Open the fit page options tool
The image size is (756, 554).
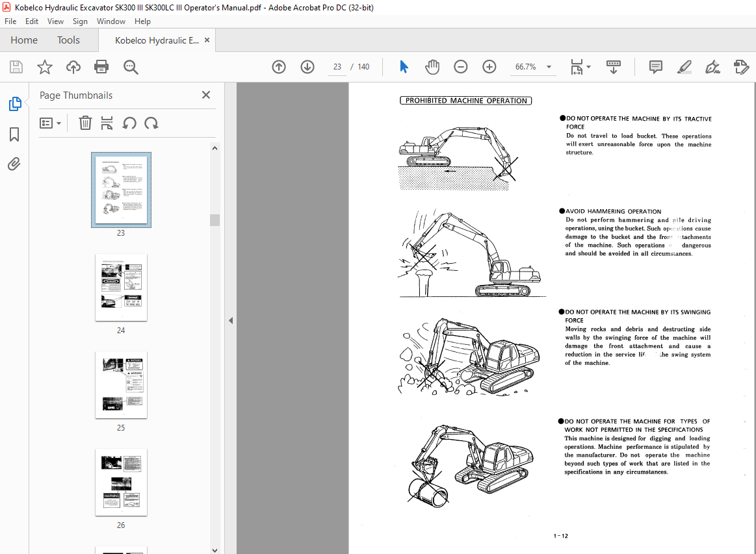(x=580, y=67)
